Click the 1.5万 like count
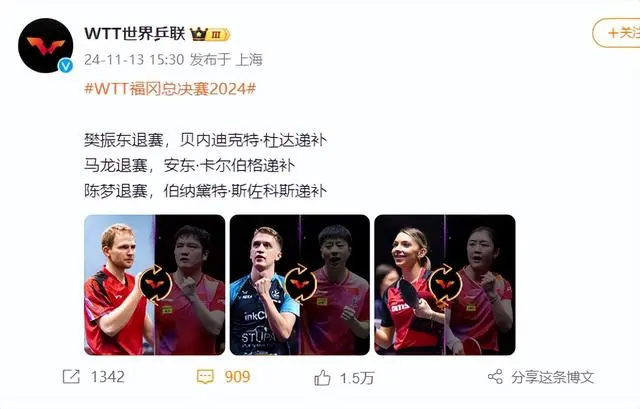This screenshot has width=640, height=409. pyautogui.click(x=357, y=378)
